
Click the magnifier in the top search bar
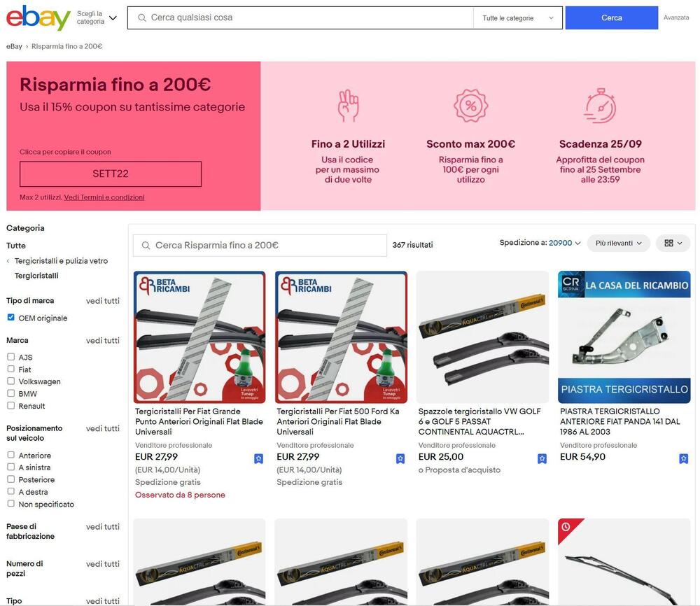pos(141,18)
